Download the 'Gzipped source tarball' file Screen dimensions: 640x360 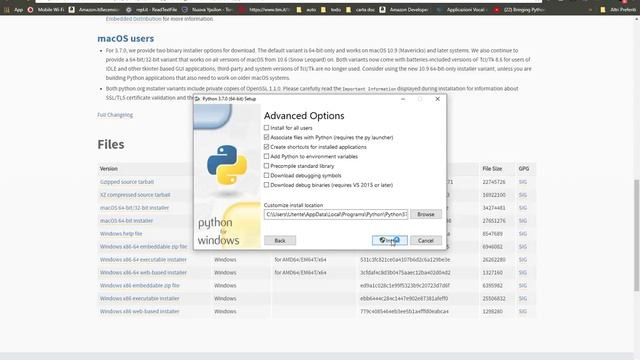click(127, 182)
